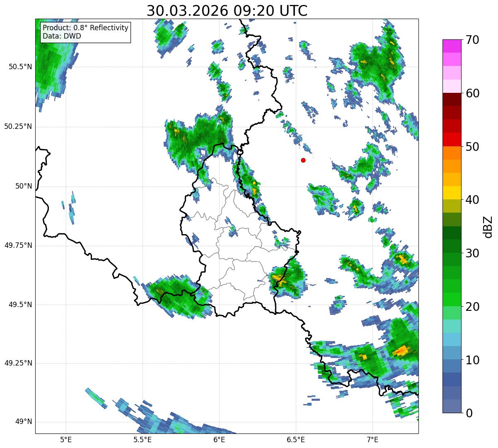This screenshot has height=448, width=498.
Task: Click the latitude label 49°N
Action: tap(24, 422)
